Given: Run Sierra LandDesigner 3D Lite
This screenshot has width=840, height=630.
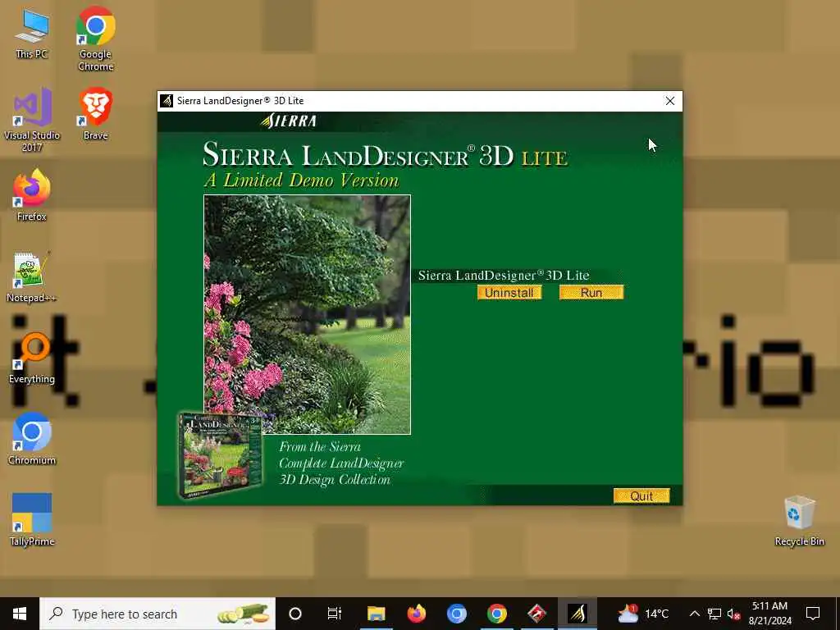Looking at the screenshot, I should coord(591,293).
